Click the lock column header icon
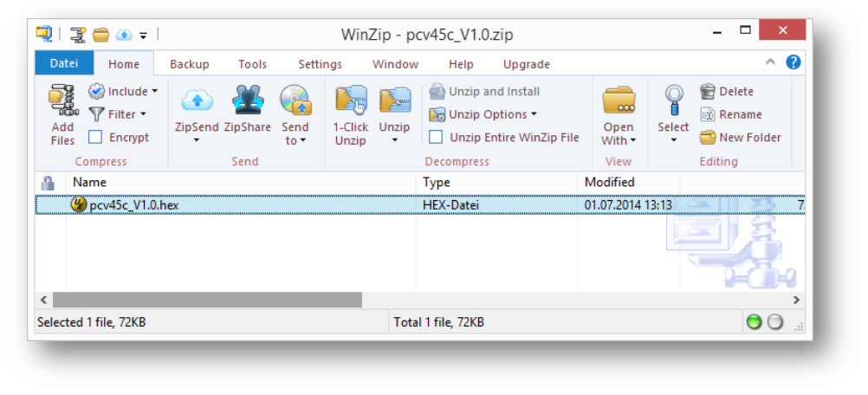The height and width of the screenshot is (395, 868). click(x=49, y=182)
